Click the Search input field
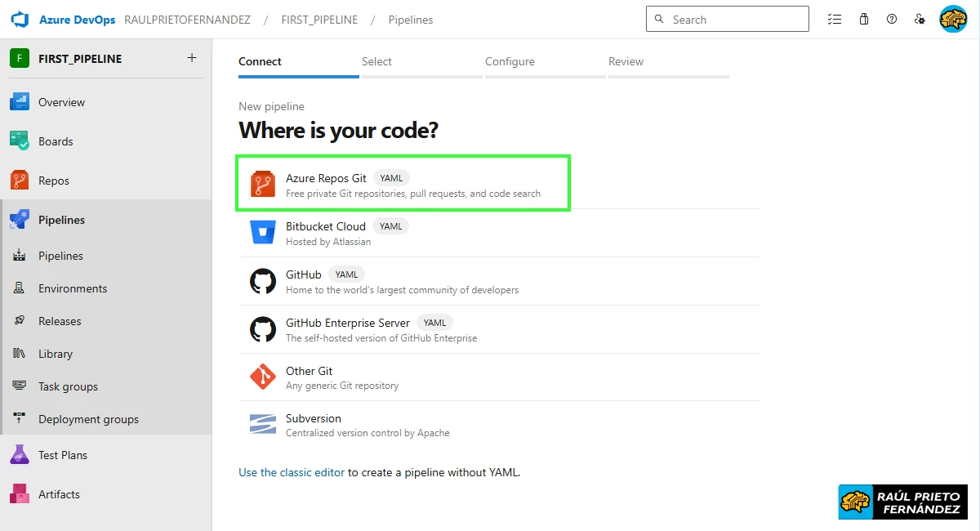The width and height of the screenshot is (980, 531). point(727,18)
